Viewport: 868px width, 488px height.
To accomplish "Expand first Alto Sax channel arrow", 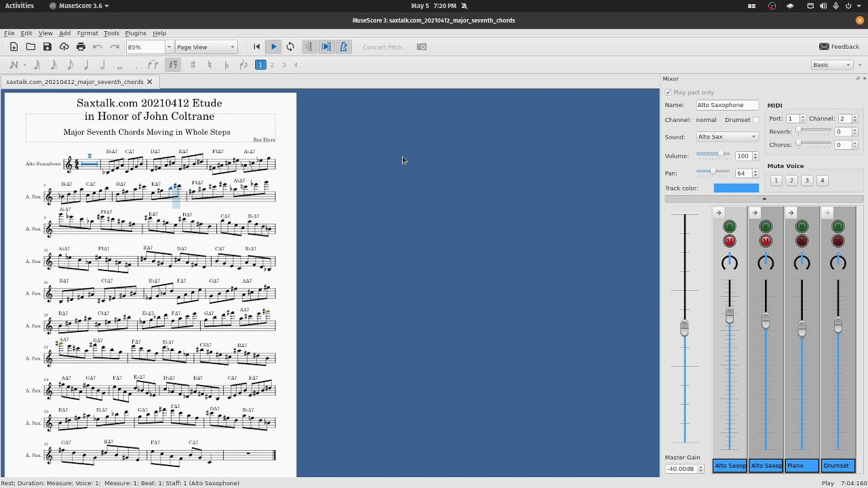I will [x=719, y=213].
